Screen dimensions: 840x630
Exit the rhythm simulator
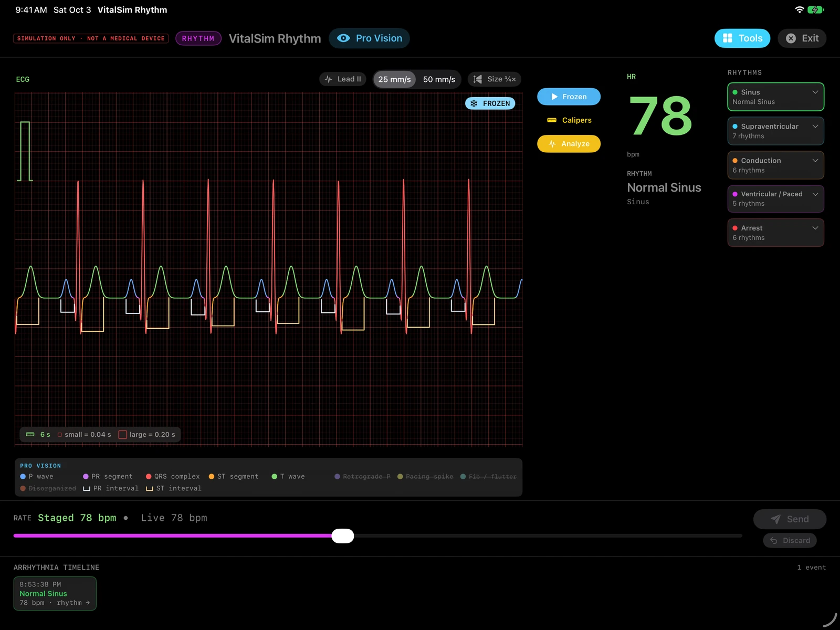(802, 38)
